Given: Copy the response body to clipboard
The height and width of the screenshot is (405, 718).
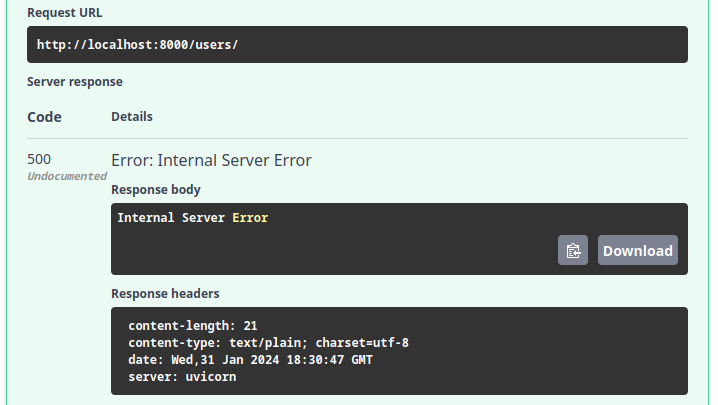Looking at the screenshot, I should point(573,250).
